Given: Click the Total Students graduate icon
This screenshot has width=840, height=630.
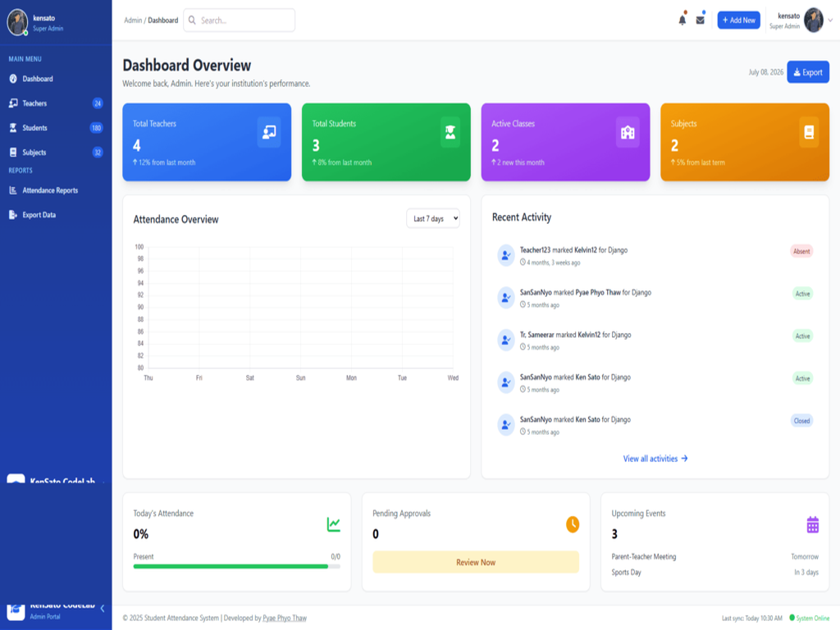Looking at the screenshot, I should (x=450, y=132).
